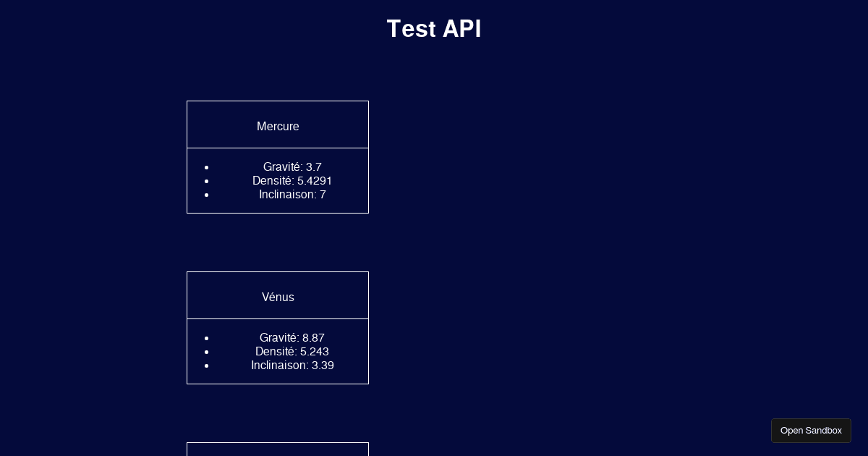The image size is (868, 456).
Task: Open Sandbox via the bottom-right link
Action: (811, 430)
